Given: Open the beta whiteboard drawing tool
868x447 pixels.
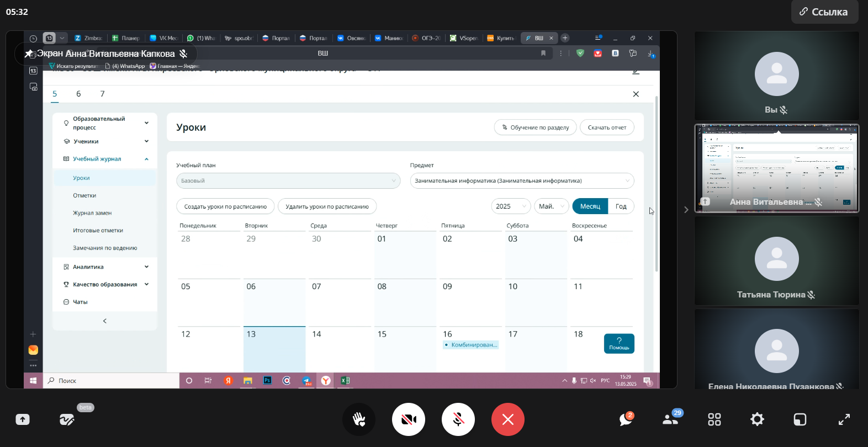Looking at the screenshot, I should [x=67, y=419].
